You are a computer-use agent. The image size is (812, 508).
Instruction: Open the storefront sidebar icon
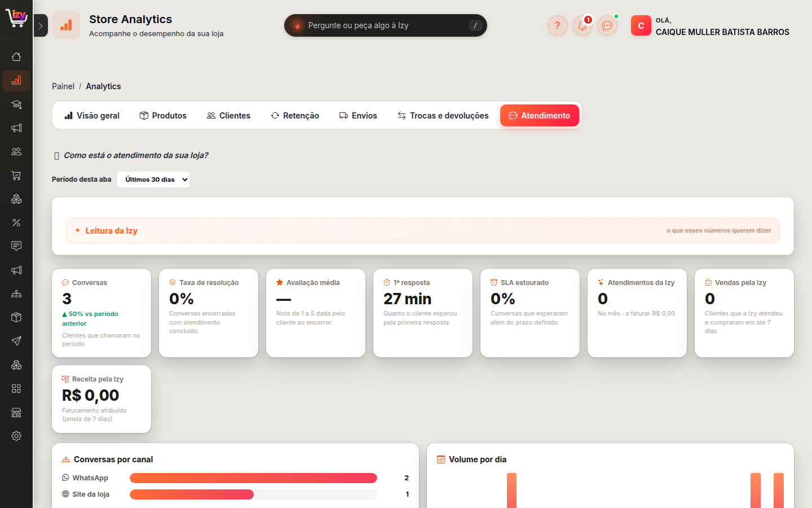(x=16, y=413)
